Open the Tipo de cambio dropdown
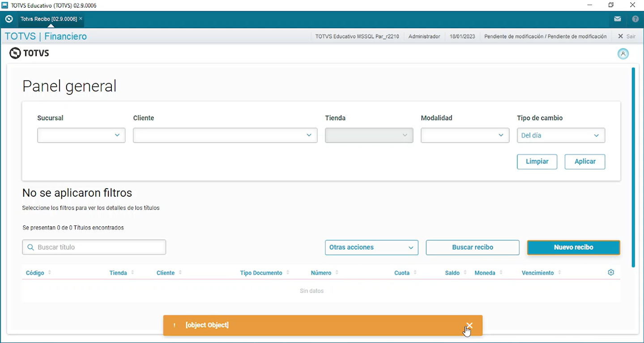The width and height of the screenshot is (644, 343). pos(561,136)
